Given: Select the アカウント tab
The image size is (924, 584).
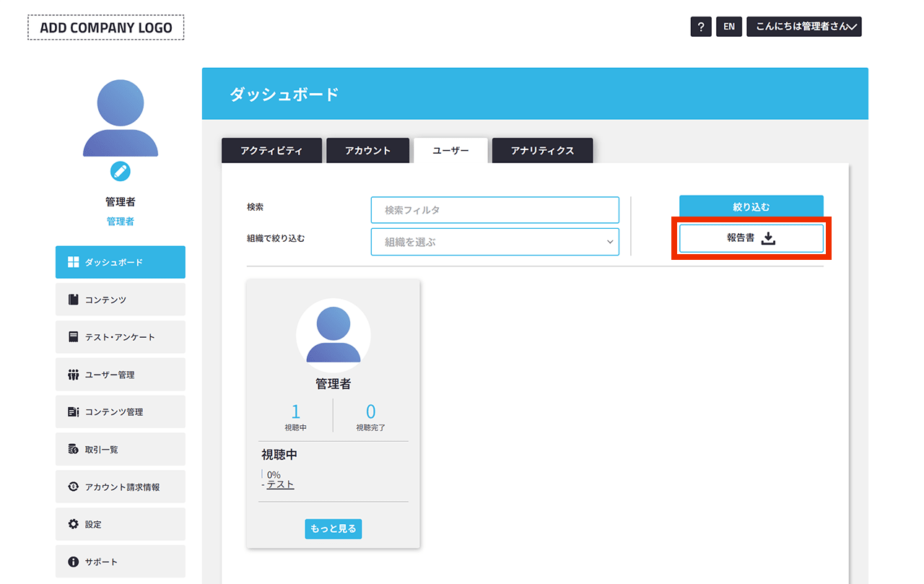Looking at the screenshot, I should pyautogui.click(x=368, y=150).
